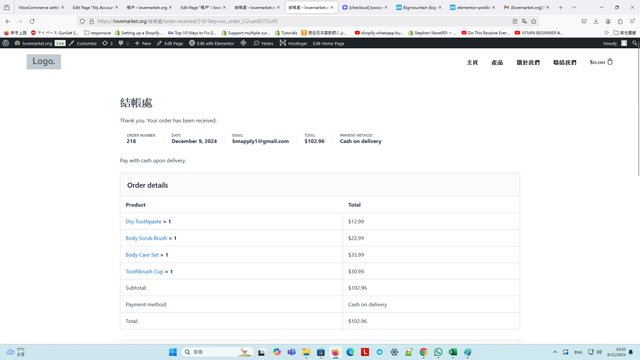Open WhatsApp from the taskbar
The image size is (640, 360).
[x=438, y=352]
